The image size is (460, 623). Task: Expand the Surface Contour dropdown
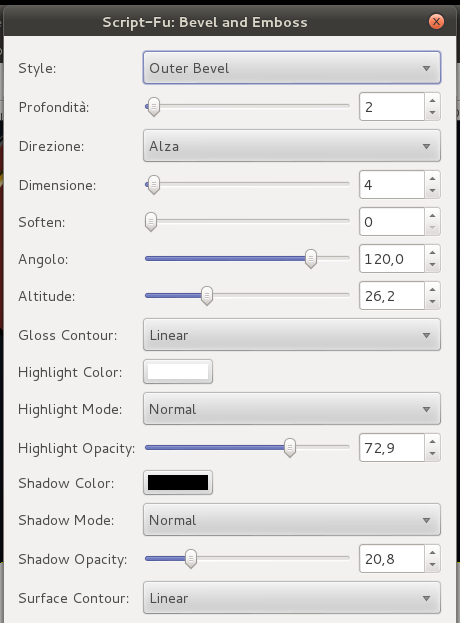292,598
